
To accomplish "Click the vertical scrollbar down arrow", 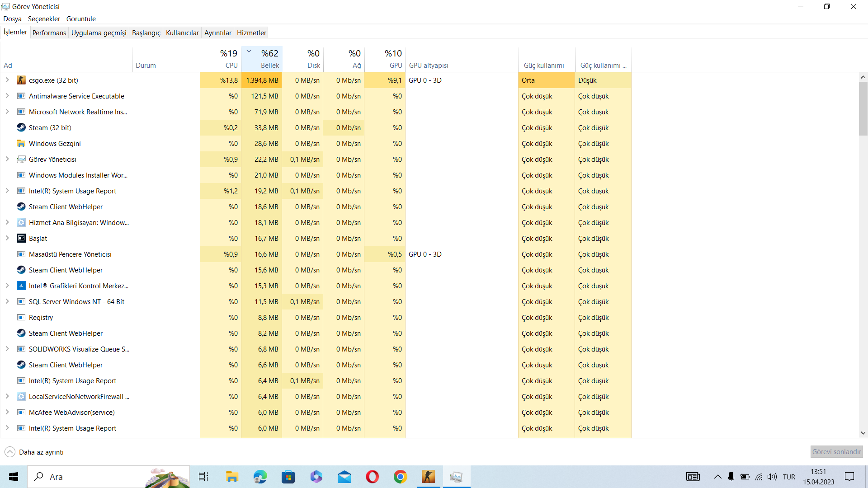I will click(863, 433).
